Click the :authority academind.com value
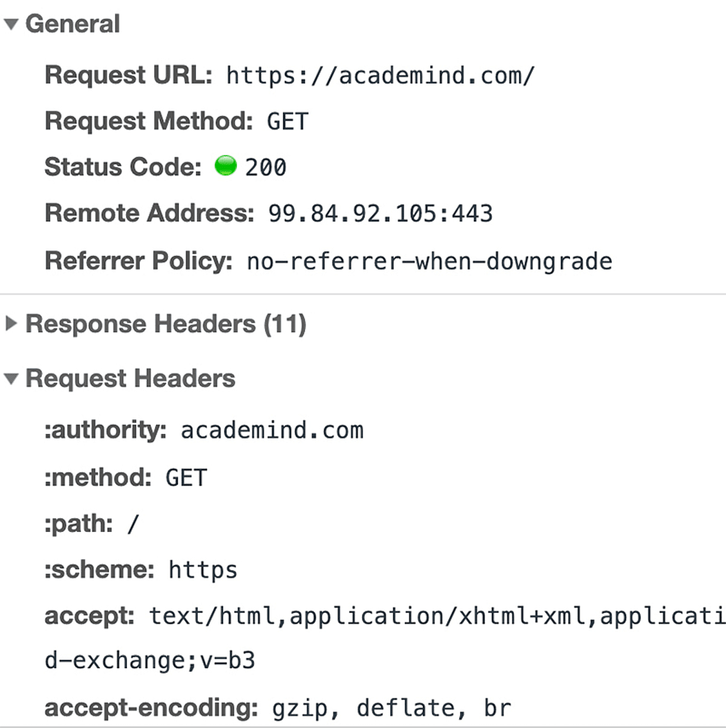The image size is (726, 728). pyautogui.click(x=270, y=430)
